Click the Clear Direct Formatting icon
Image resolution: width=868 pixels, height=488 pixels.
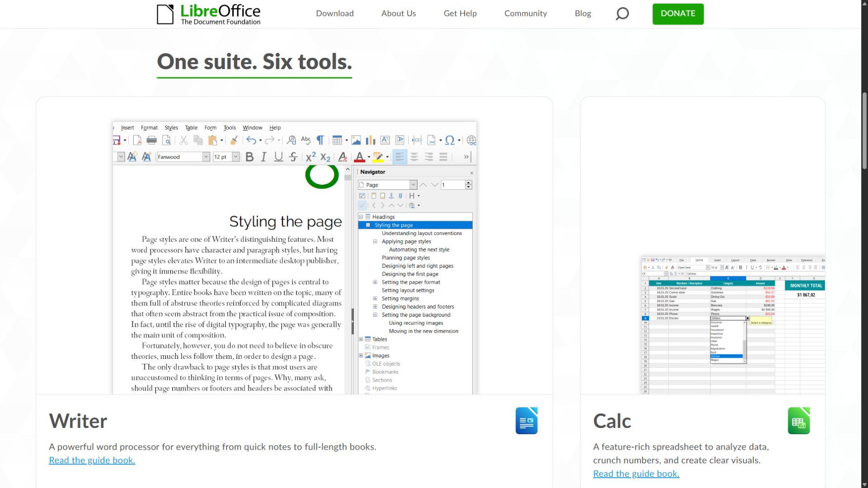[343, 157]
